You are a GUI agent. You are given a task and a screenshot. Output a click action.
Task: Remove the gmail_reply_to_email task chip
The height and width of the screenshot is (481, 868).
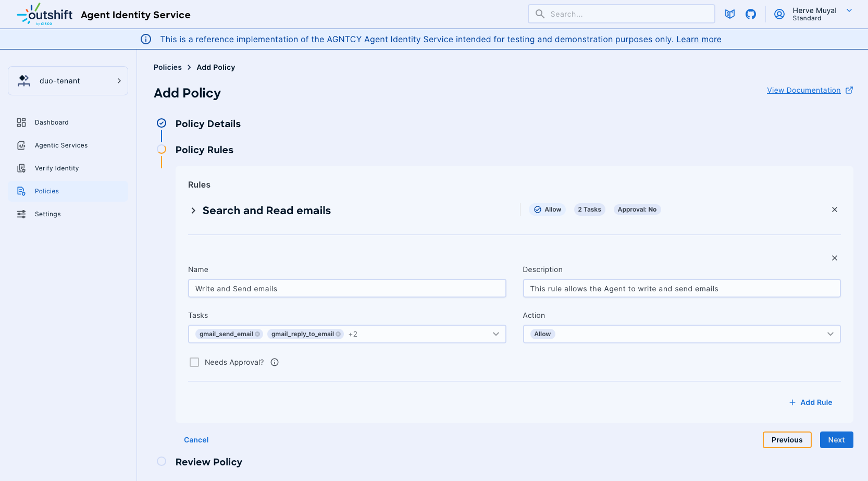tap(338, 334)
